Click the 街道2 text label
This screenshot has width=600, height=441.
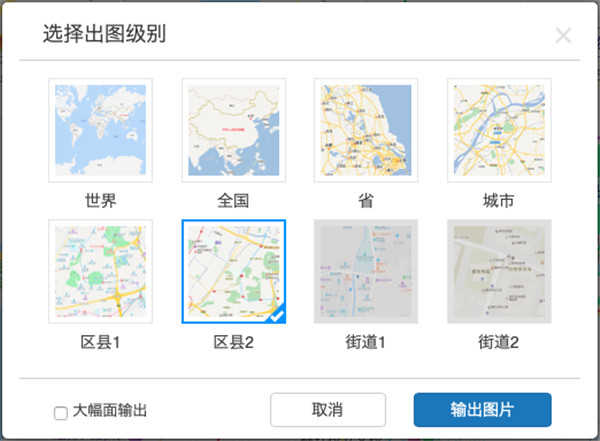[498, 342]
